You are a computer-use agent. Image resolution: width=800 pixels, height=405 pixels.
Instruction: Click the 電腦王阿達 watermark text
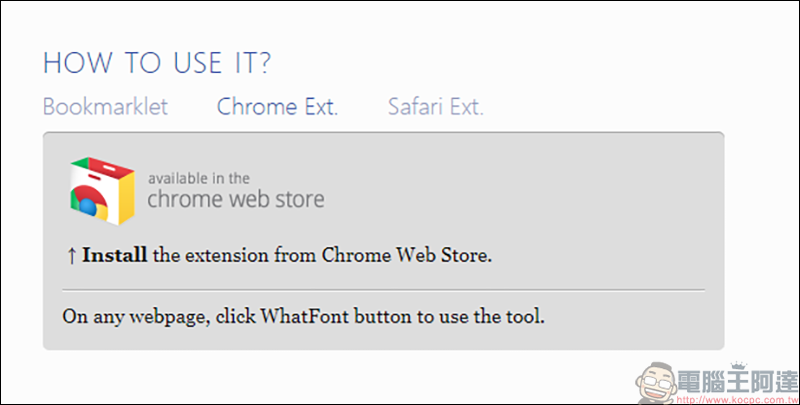point(737,382)
